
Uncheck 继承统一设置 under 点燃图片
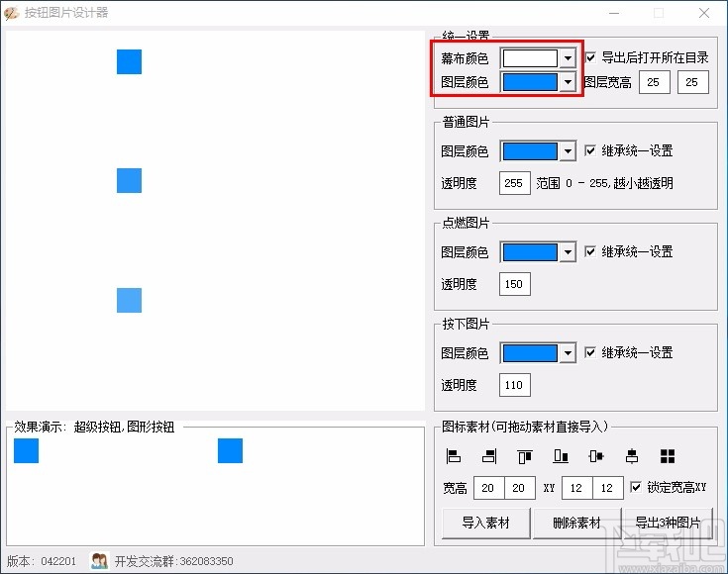click(590, 251)
